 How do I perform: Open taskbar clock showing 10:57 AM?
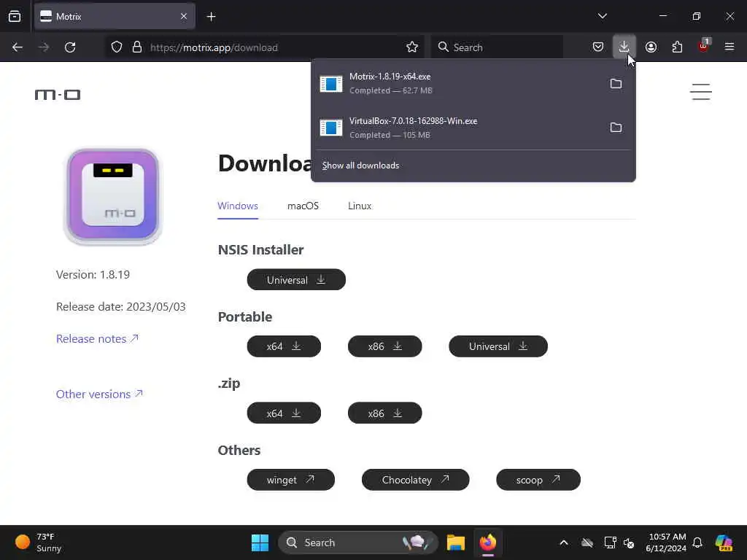click(665, 542)
